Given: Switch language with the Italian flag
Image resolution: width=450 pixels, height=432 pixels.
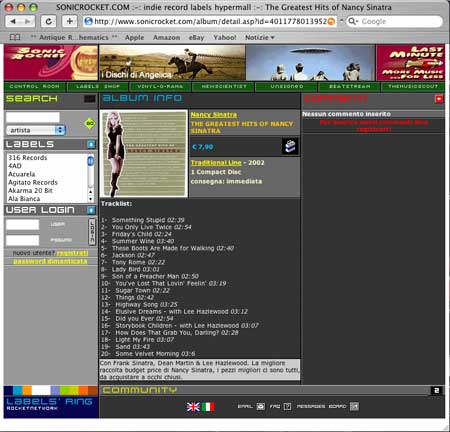Looking at the screenshot, I should point(208,407).
